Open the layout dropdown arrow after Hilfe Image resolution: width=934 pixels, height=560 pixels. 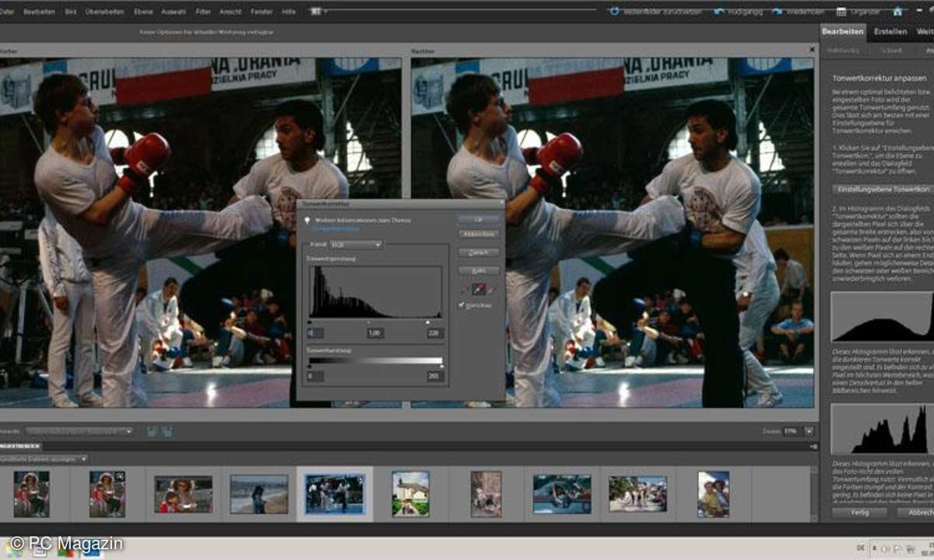[325, 12]
